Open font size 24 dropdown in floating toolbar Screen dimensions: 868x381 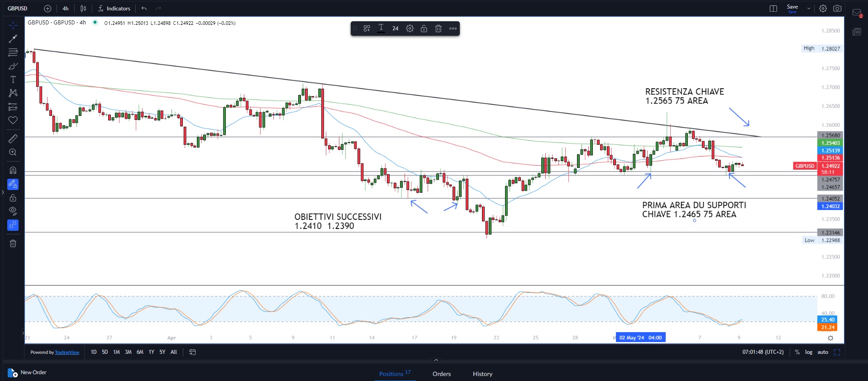tap(395, 29)
